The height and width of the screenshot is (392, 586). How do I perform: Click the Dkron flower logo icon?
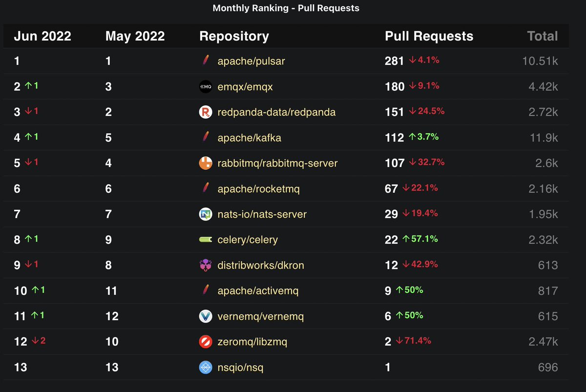pos(205,265)
